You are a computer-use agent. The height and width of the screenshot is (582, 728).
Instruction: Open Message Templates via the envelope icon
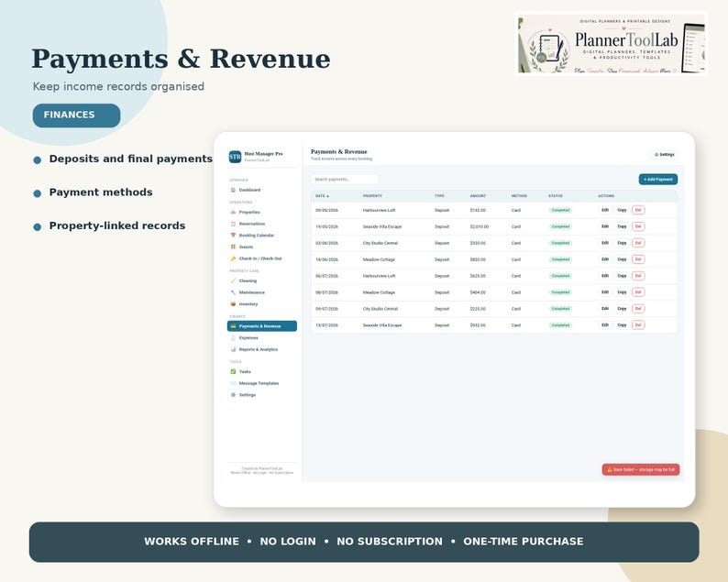(x=233, y=383)
